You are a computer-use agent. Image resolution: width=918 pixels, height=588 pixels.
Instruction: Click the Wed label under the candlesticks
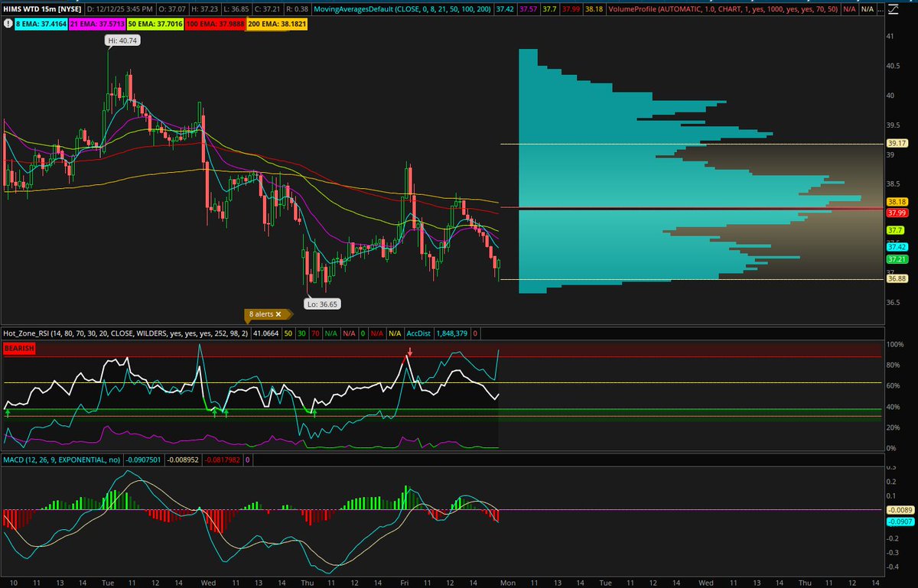208,583
